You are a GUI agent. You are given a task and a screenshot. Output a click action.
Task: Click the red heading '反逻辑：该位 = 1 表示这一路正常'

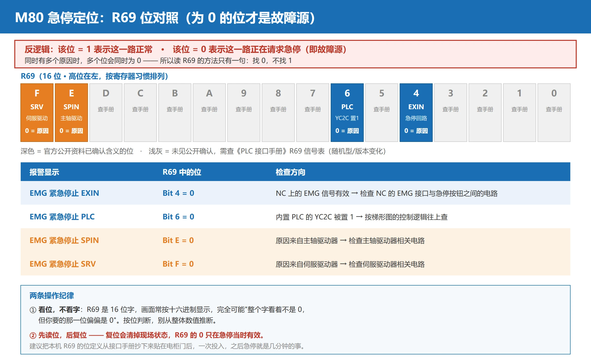89,49
